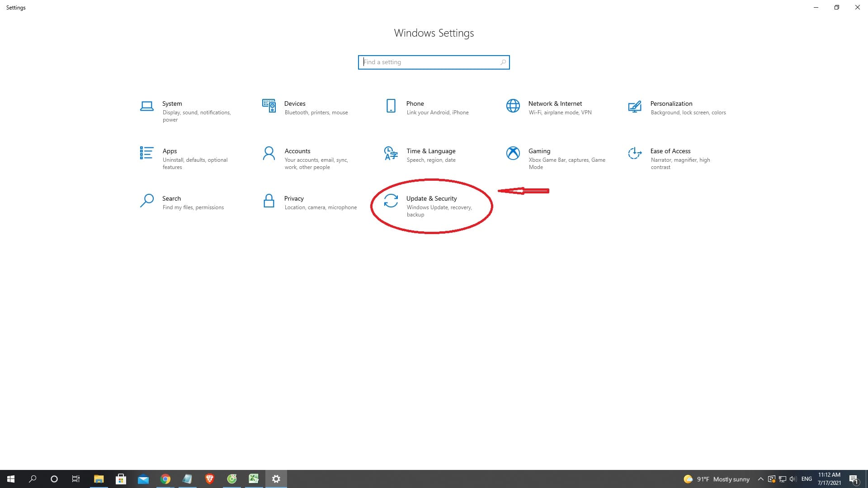
Task: Open the Update & Security refresh icon
Action: pyautogui.click(x=391, y=201)
